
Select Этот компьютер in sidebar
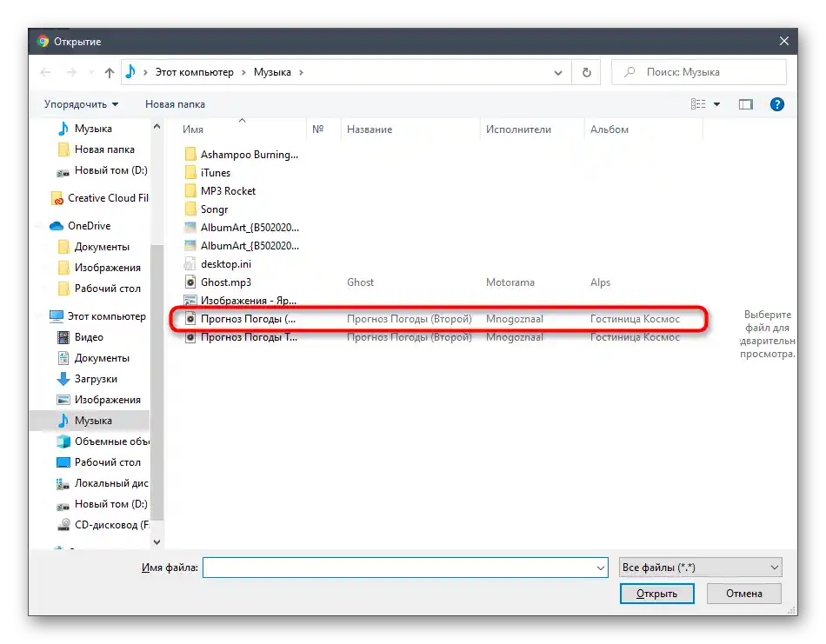97,316
